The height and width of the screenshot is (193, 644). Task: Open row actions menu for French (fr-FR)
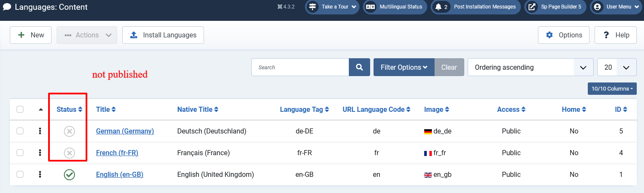(x=40, y=153)
